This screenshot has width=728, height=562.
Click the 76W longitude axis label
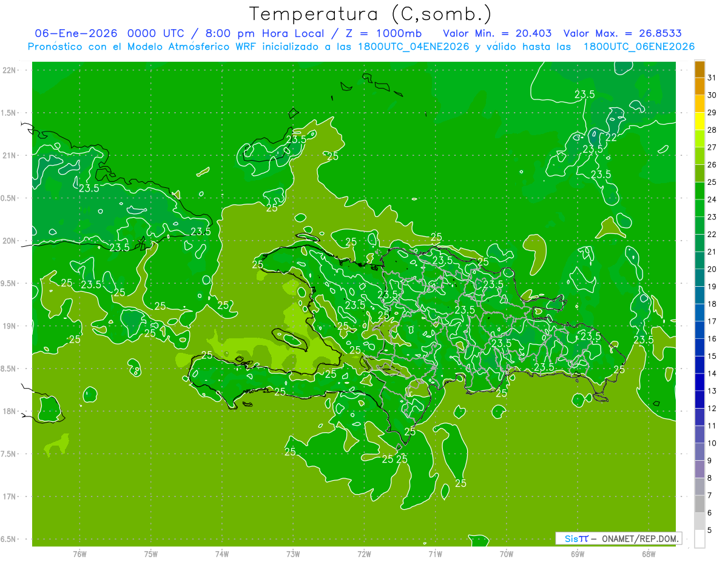click(x=79, y=554)
